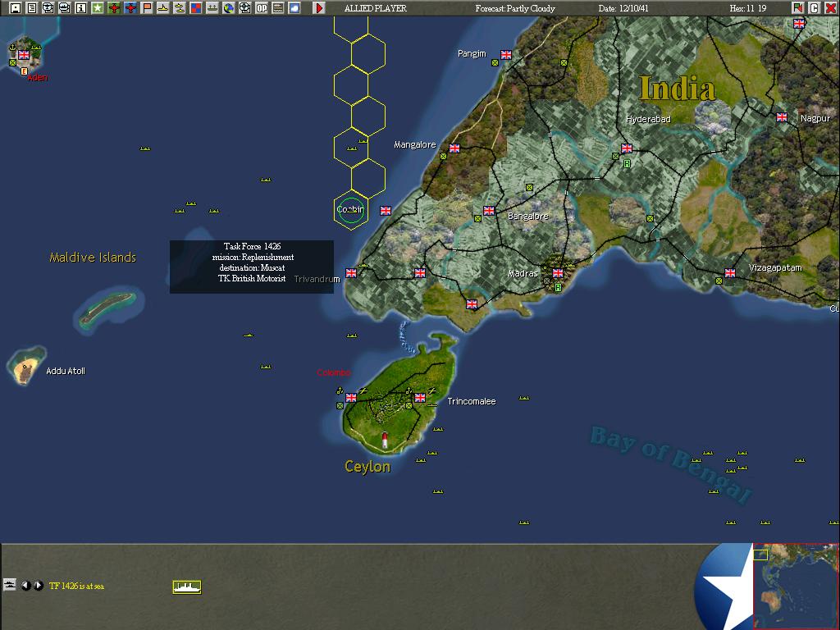The image size is (840, 630).
Task: Open the Operations report with the OP icon
Action: pyautogui.click(x=261, y=7)
